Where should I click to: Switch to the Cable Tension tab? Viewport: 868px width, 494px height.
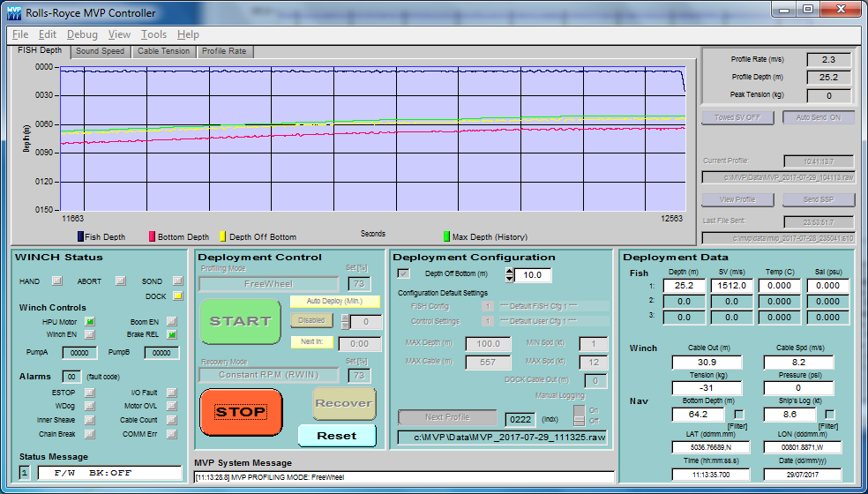pyautogui.click(x=163, y=51)
